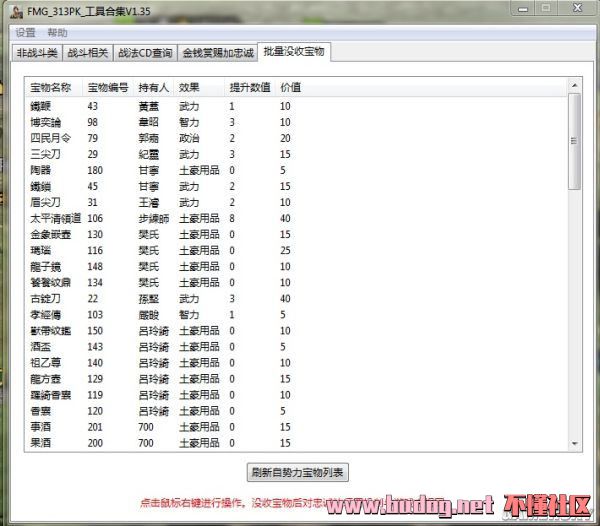Click the list scroll-down arrow
This screenshot has height=526, width=600.
574,443
